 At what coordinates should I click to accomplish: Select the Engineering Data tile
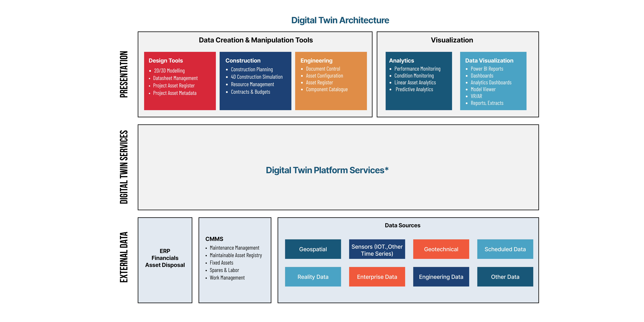point(441,277)
